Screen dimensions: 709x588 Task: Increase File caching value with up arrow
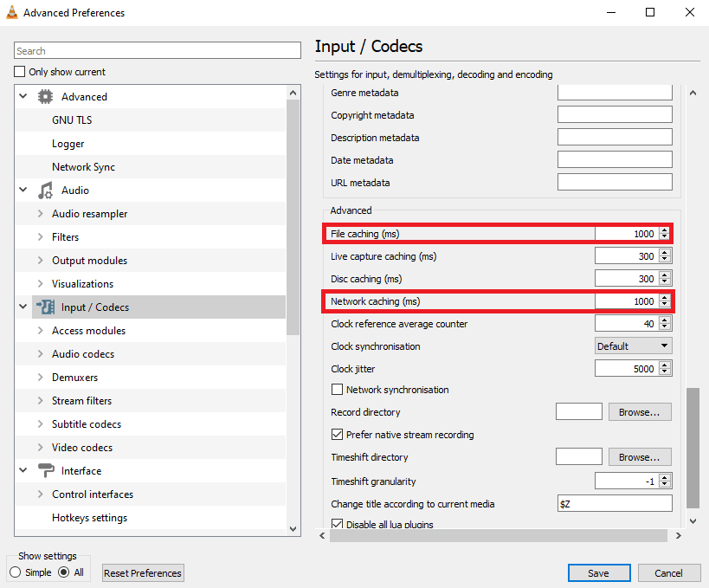[x=664, y=229]
